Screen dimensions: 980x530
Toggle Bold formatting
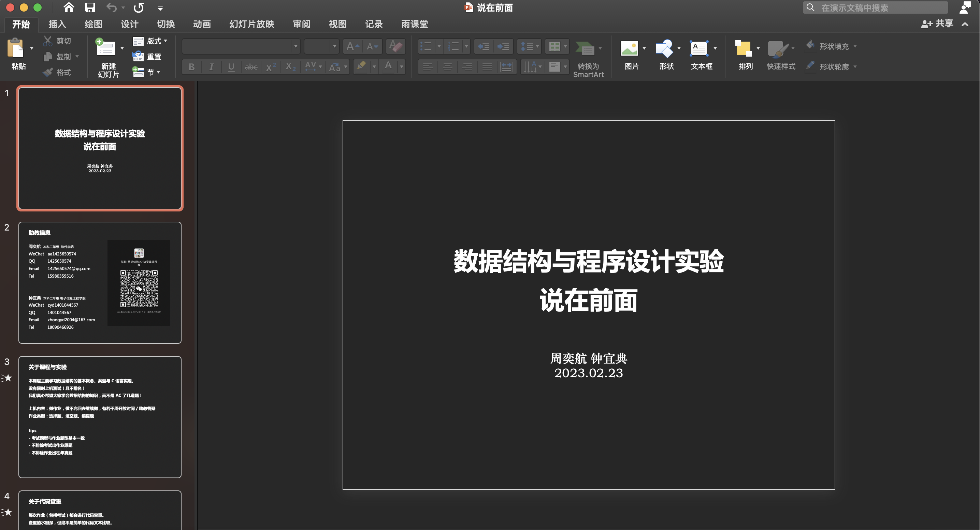192,67
